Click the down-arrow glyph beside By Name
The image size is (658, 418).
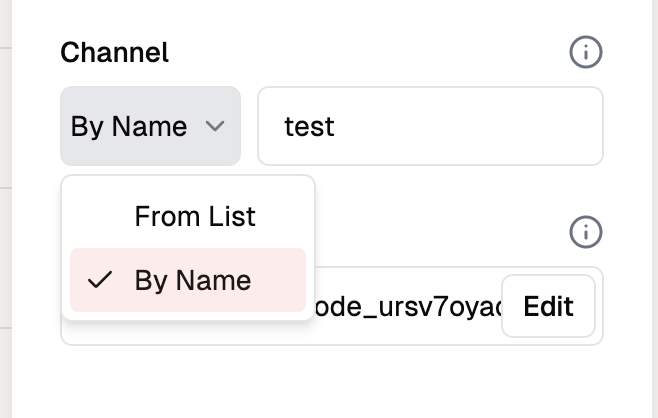pyautogui.click(x=214, y=127)
